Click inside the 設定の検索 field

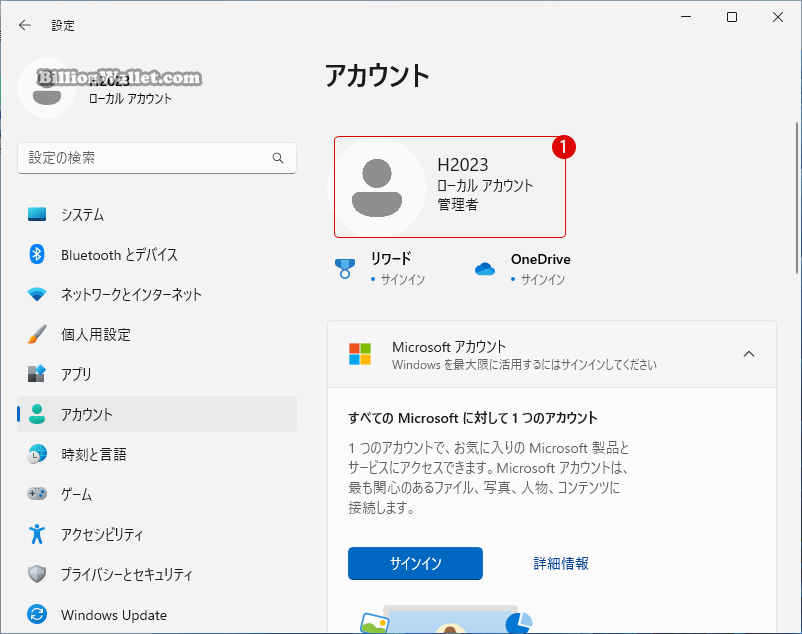[157, 158]
